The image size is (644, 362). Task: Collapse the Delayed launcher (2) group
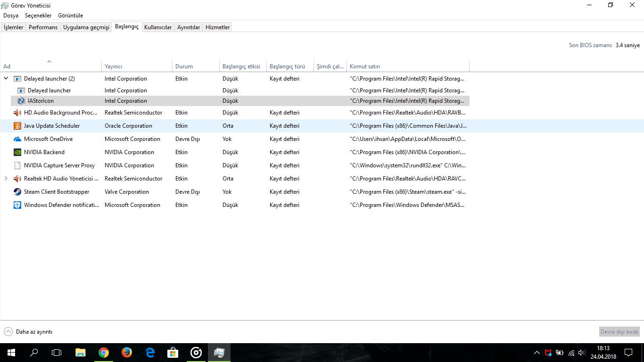(x=6, y=79)
